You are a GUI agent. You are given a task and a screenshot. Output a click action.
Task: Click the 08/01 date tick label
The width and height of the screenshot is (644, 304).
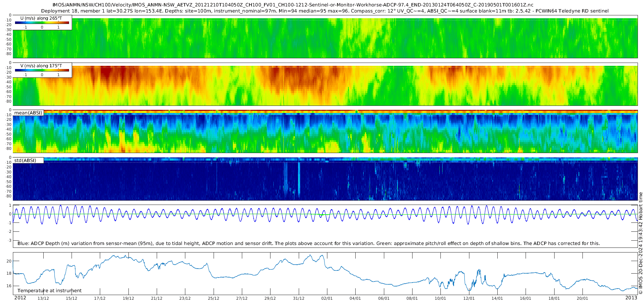pyautogui.click(x=412, y=298)
